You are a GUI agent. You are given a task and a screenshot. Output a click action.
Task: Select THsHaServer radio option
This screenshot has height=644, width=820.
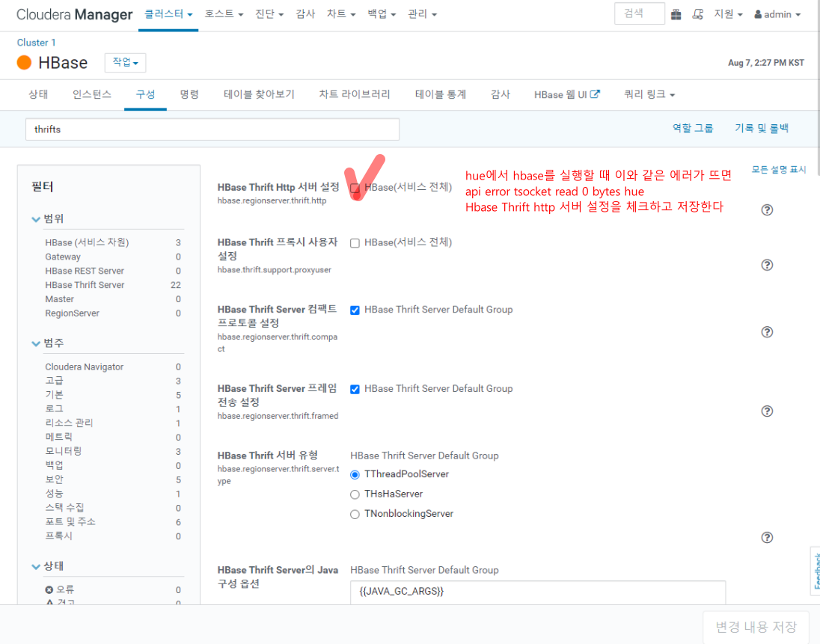(x=355, y=494)
